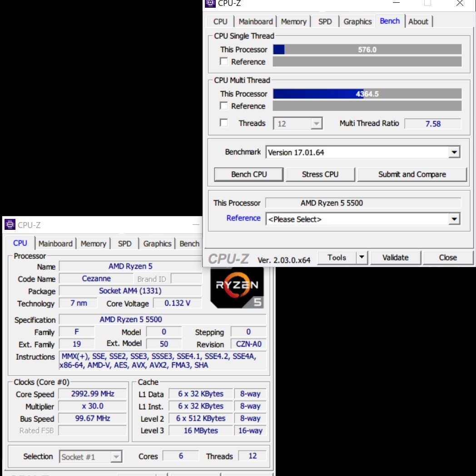Close the upper CPU-Z window with X
Viewport: 476px width, 476px height.
pyautogui.click(x=460, y=3)
